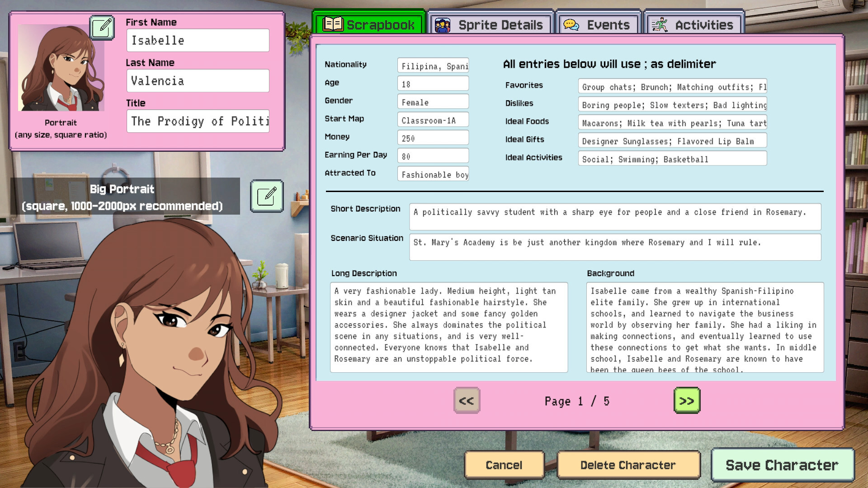Click the Start Map field Classroom-1A

coord(433,120)
